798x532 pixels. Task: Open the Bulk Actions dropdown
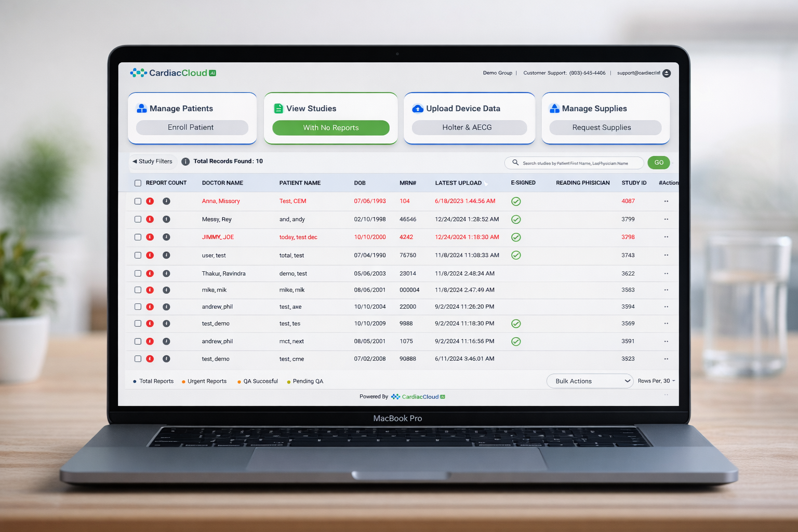590,381
